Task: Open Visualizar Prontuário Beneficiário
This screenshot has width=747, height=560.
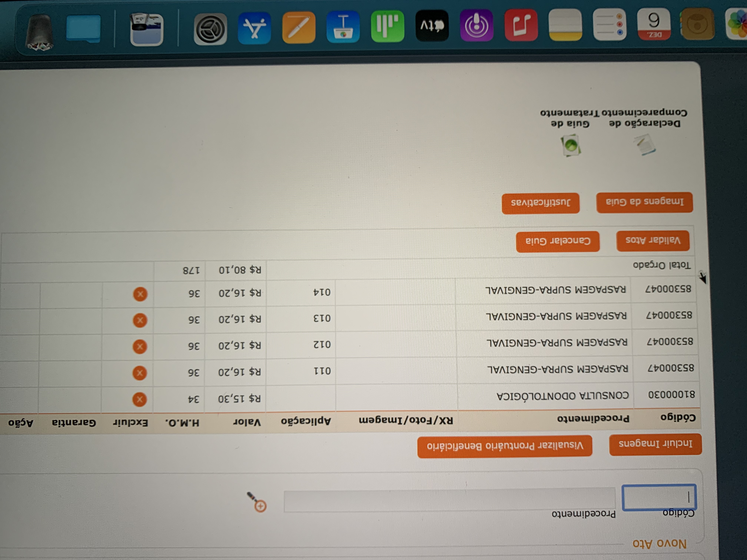Action: coord(504,446)
